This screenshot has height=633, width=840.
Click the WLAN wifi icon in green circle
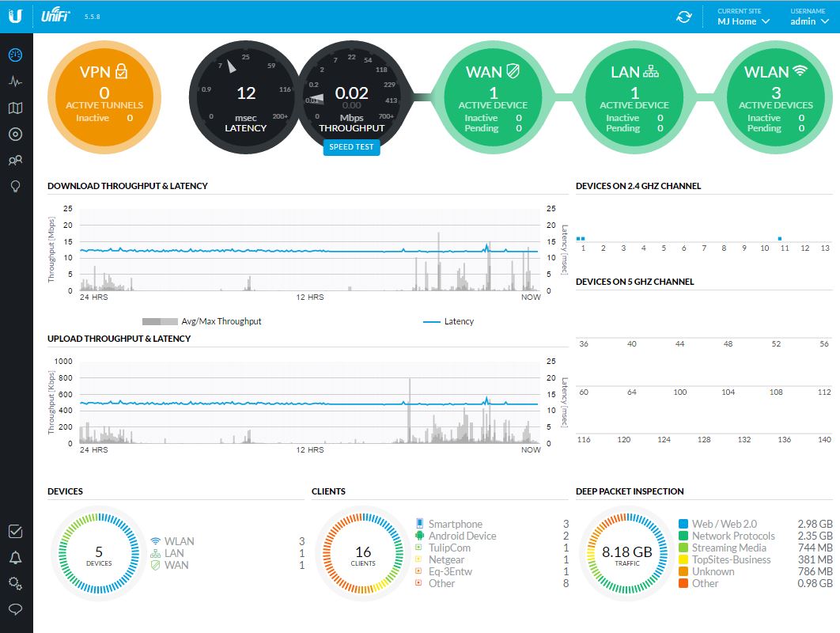pos(800,70)
